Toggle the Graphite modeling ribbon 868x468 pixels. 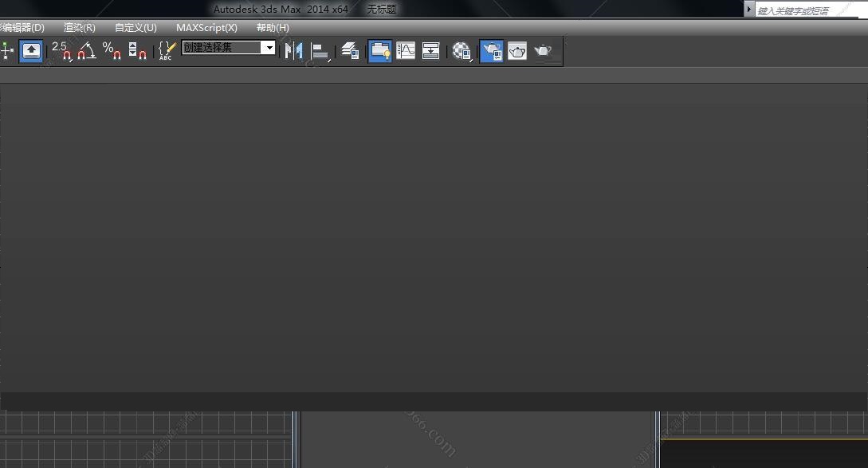tap(379, 51)
